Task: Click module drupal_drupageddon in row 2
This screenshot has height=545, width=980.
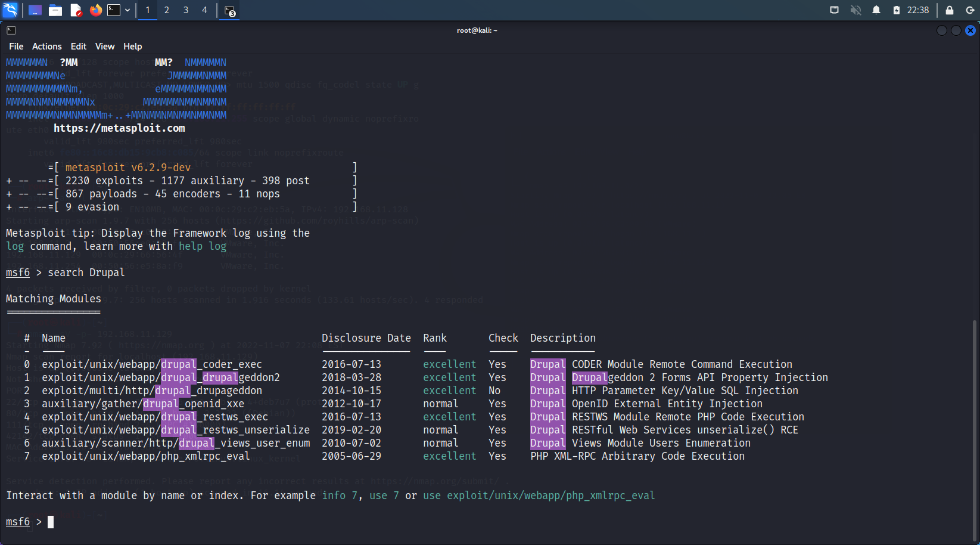Action: [152, 391]
